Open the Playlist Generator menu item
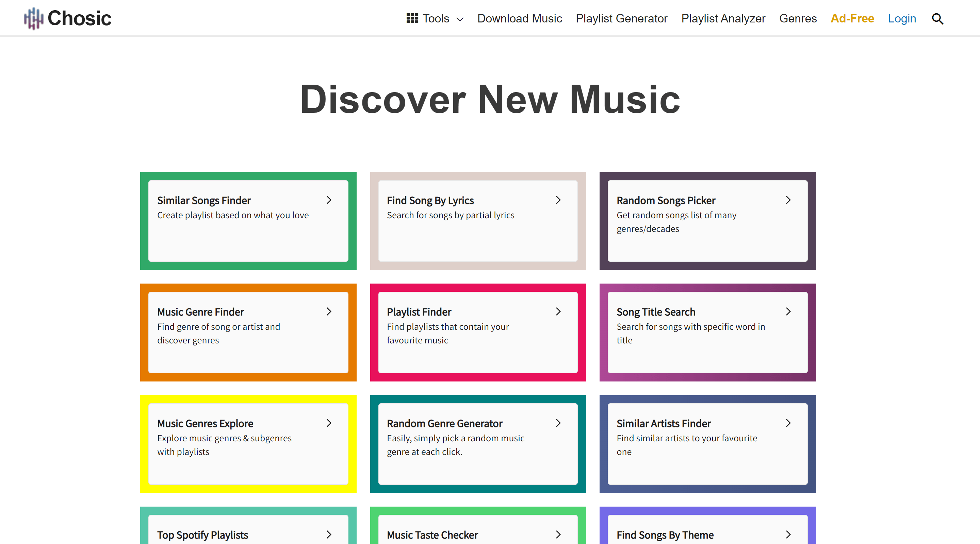This screenshot has width=980, height=544. 621,18
